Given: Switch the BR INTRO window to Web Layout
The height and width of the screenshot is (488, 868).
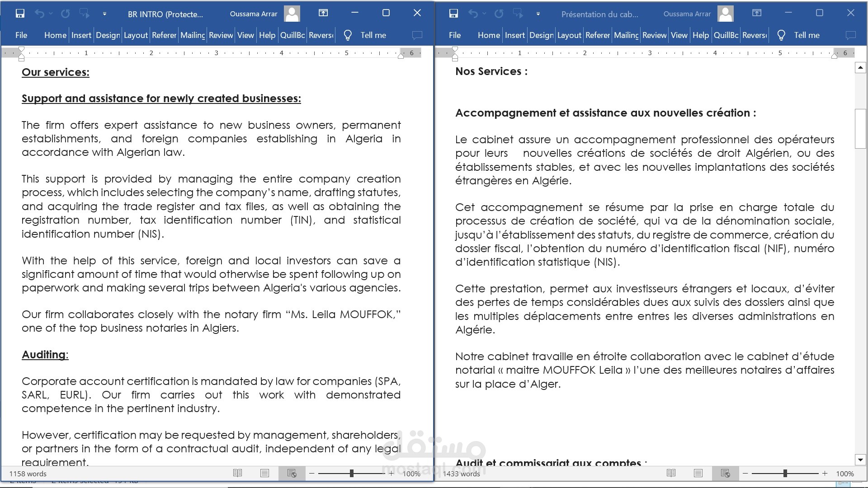Looking at the screenshot, I should pos(292,473).
